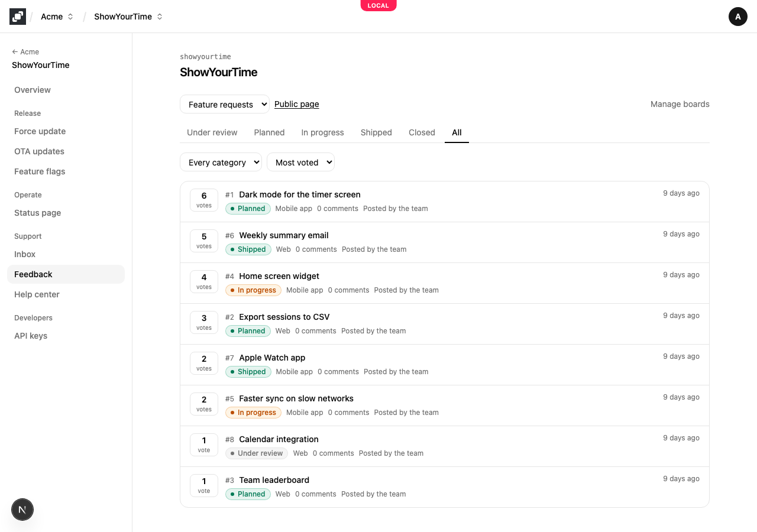Open the Inbox in sidebar

[66, 254]
